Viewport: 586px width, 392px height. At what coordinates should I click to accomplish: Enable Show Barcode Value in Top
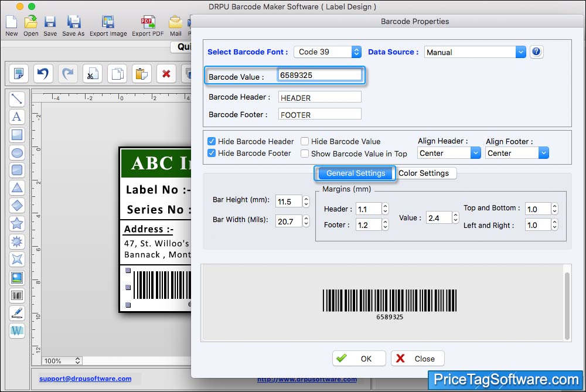[305, 154]
